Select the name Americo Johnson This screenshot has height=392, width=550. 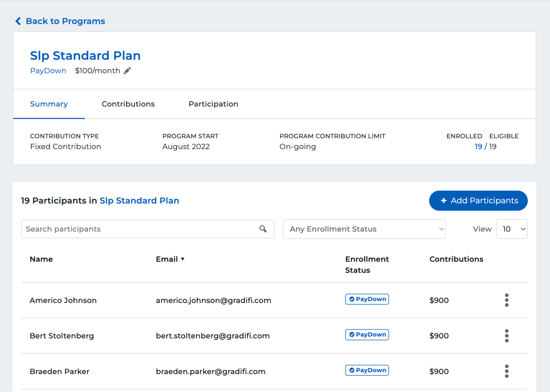point(63,300)
